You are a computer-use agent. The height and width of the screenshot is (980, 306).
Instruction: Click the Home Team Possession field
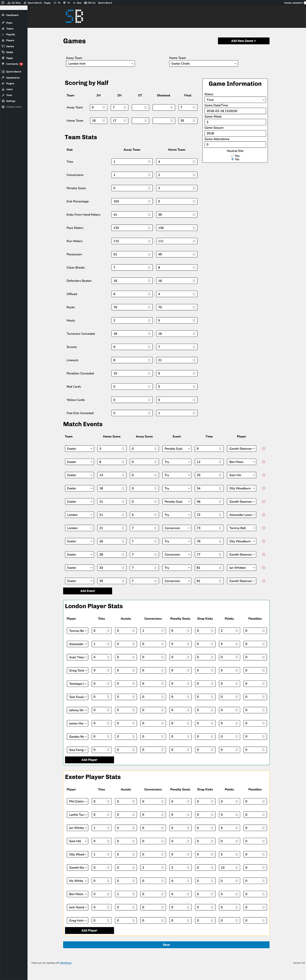tap(177, 254)
